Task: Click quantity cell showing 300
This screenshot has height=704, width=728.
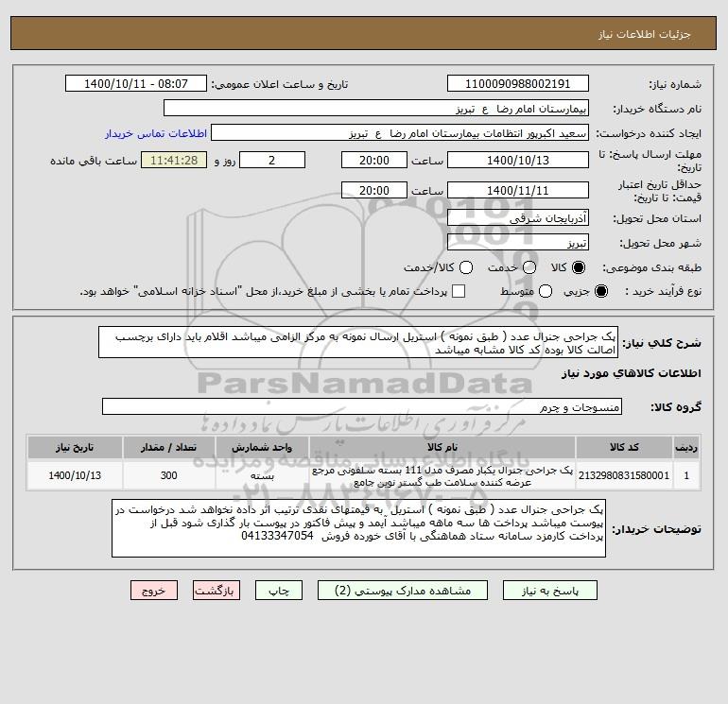Action: pyautogui.click(x=169, y=475)
